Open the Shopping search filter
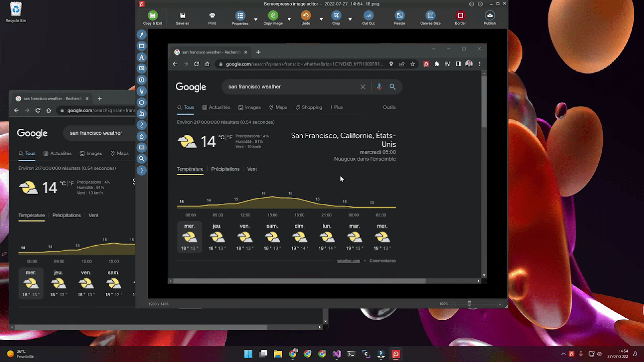 tap(309, 107)
